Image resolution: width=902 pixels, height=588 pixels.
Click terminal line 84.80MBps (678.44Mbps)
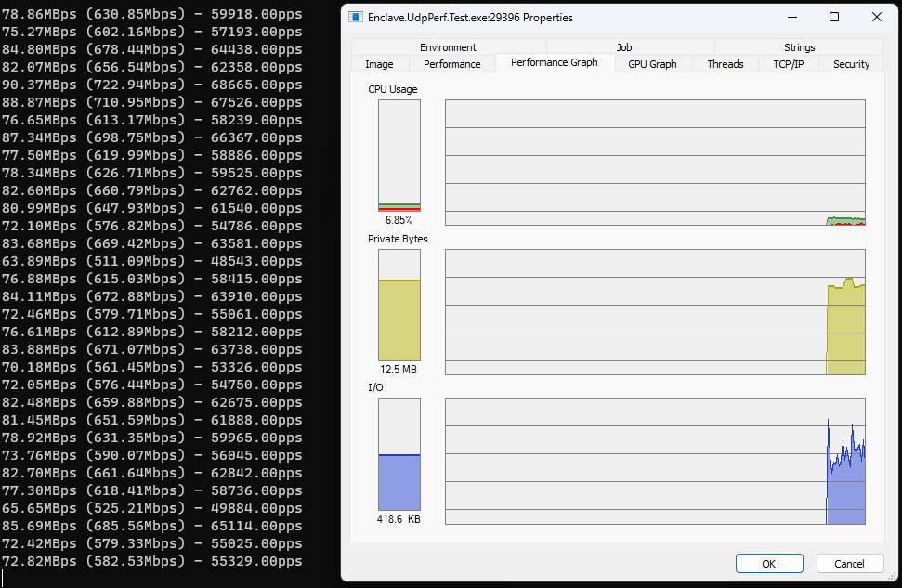pyautogui.click(x=151, y=49)
